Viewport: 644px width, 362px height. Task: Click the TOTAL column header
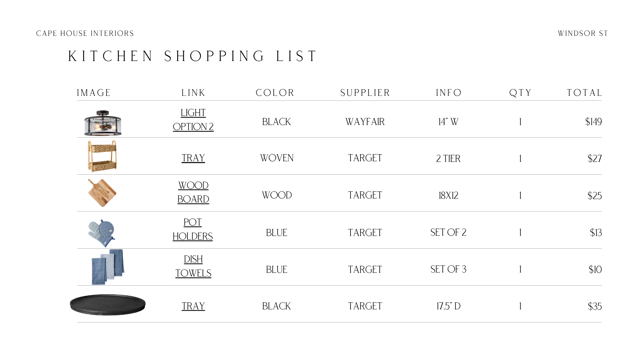[584, 93]
